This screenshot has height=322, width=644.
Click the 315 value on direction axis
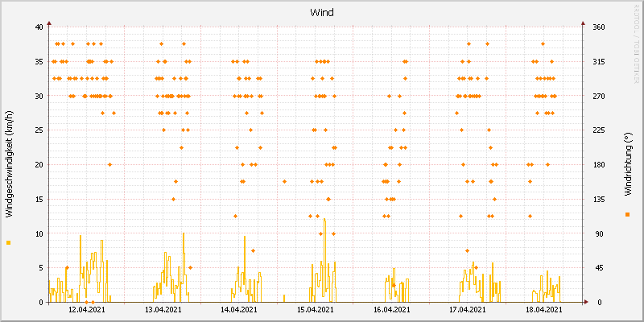(598, 62)
